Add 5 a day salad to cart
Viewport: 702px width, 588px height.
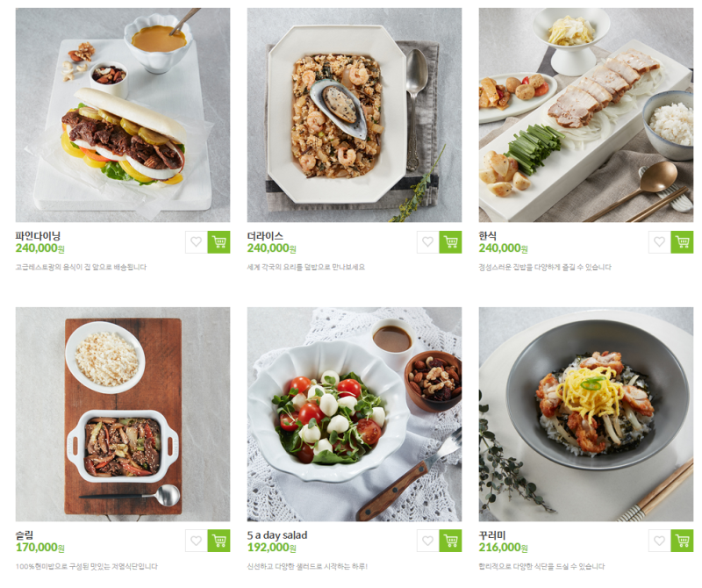450,541
